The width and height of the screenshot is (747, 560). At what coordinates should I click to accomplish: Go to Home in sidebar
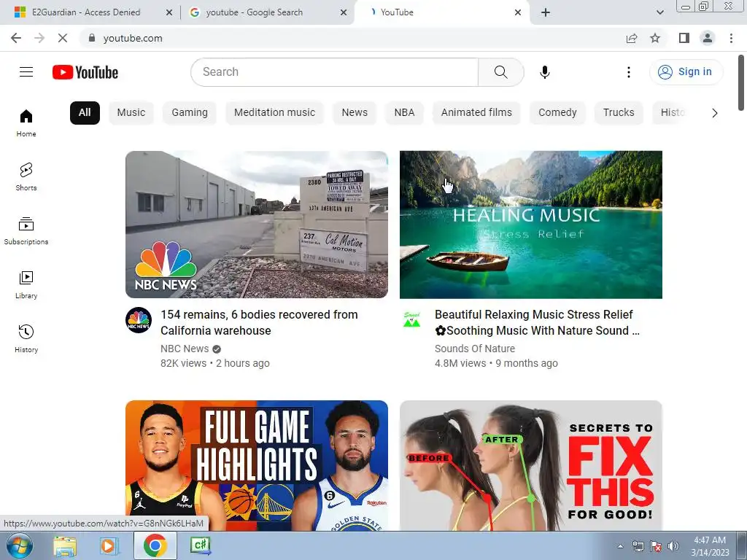pyautogui.click(x=26, y=122)
